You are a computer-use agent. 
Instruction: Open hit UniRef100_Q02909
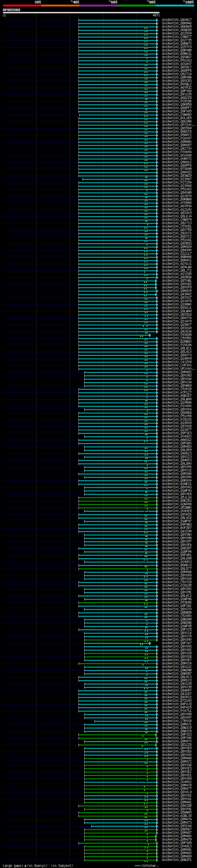(x=176, y=33)
